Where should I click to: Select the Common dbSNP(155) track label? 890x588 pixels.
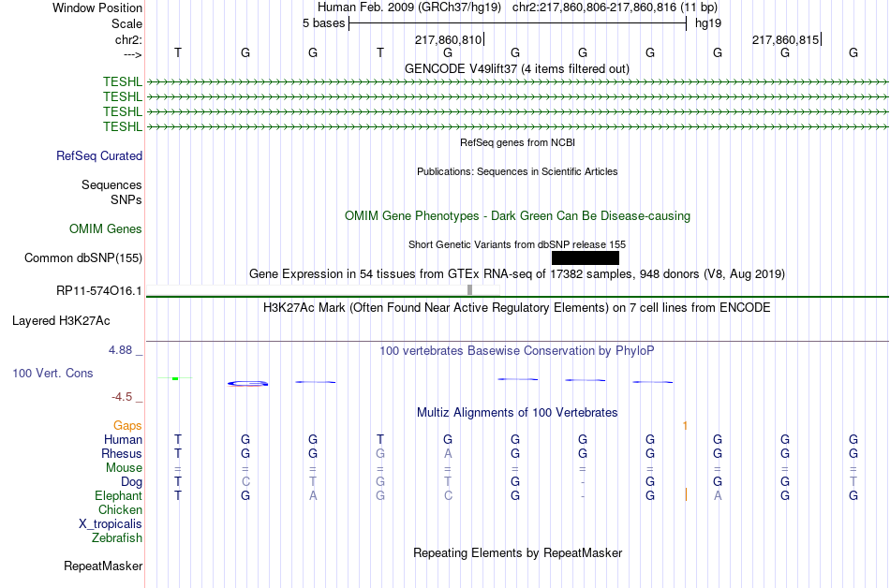click(x=83, y=258)
